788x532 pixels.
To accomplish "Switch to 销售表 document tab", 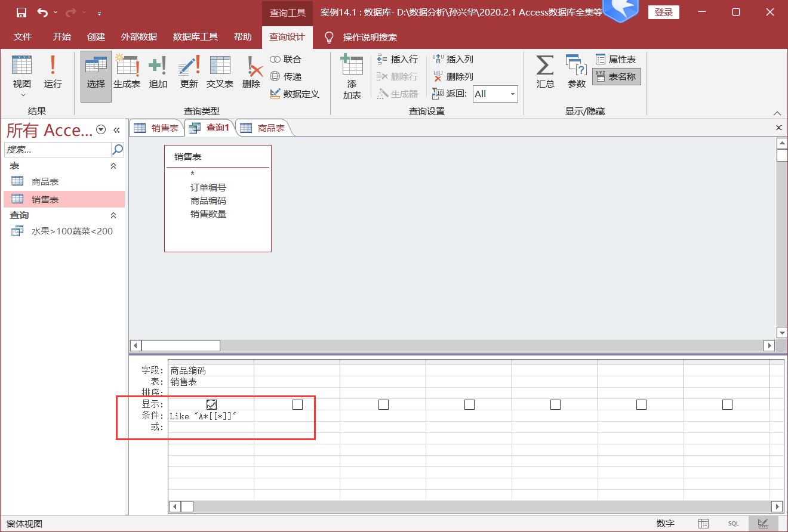I will pos(156,128).
